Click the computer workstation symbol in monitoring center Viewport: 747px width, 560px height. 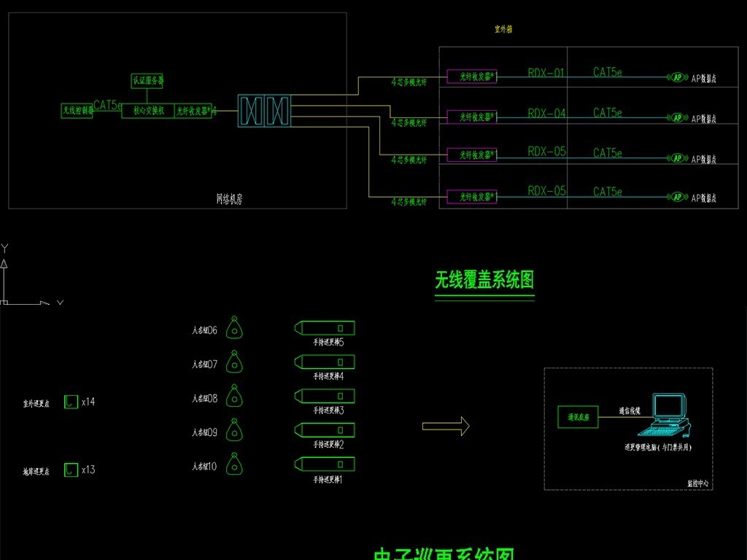[x=670, y=412]
